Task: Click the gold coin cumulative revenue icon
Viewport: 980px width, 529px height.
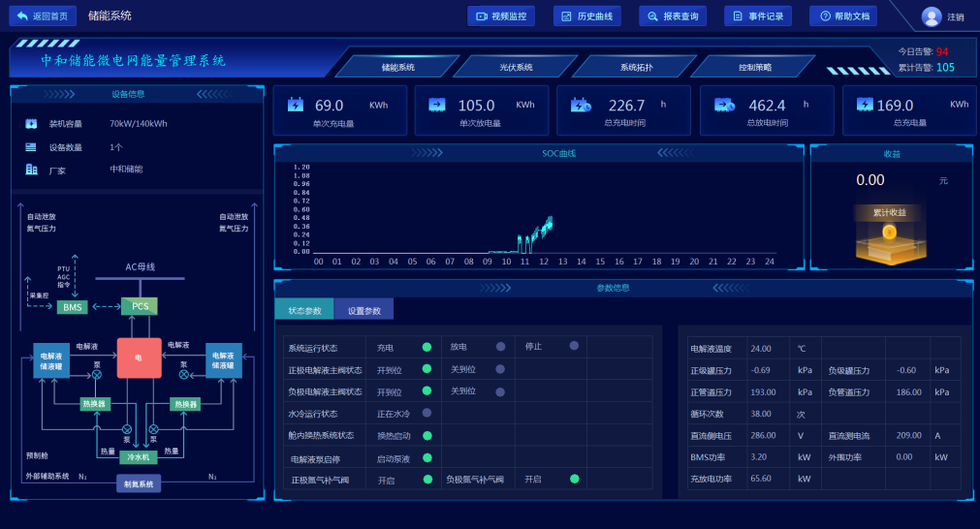Action: 889,234
